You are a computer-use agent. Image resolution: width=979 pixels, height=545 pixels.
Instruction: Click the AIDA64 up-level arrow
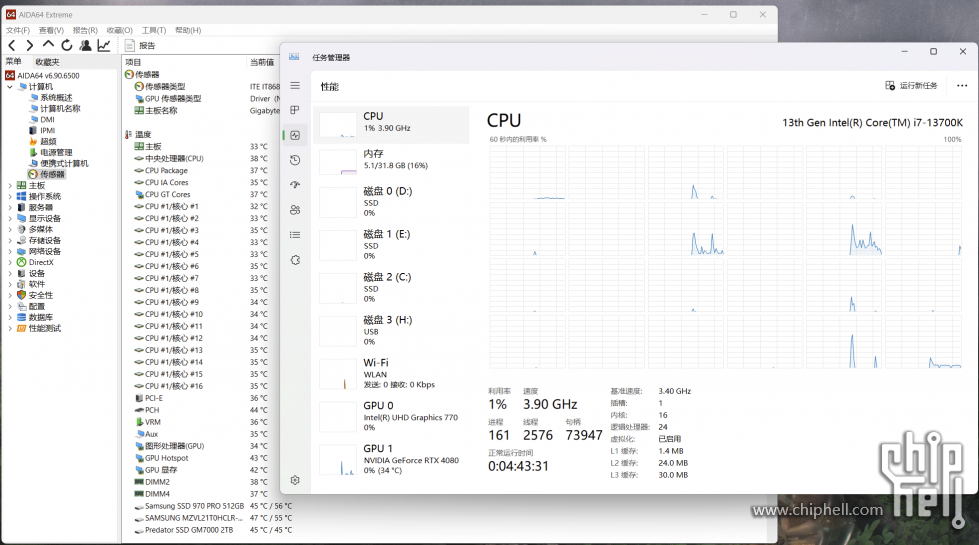point(48,45)
